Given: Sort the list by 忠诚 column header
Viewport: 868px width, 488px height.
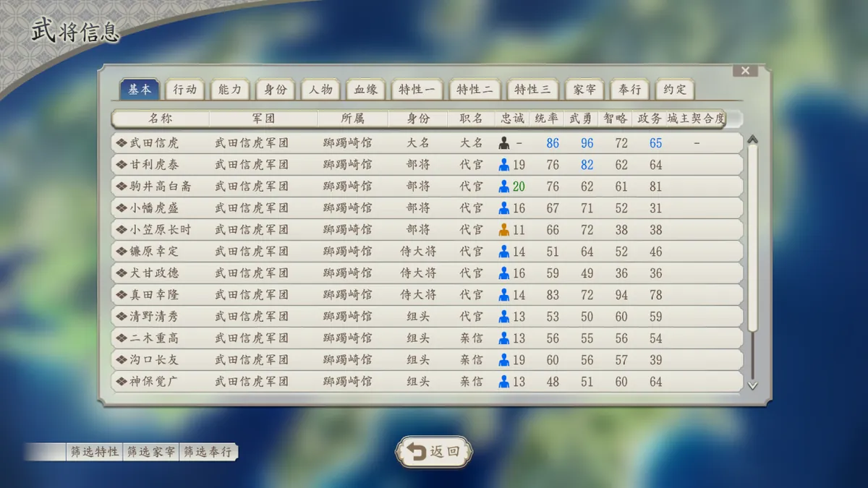Looking at the screenshot, I should point(512,119).
